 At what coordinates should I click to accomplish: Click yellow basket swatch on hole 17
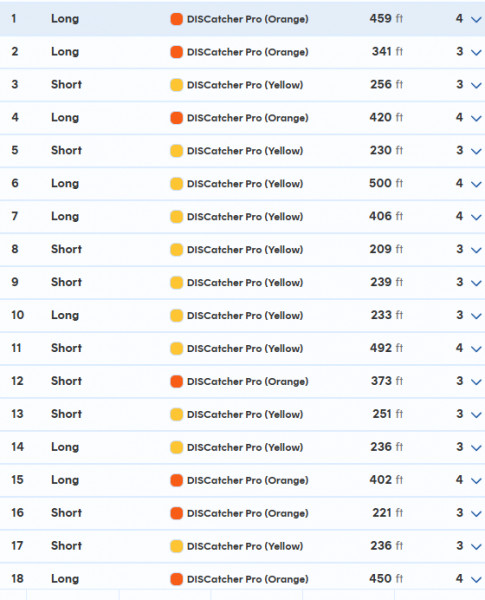[176, 546]
